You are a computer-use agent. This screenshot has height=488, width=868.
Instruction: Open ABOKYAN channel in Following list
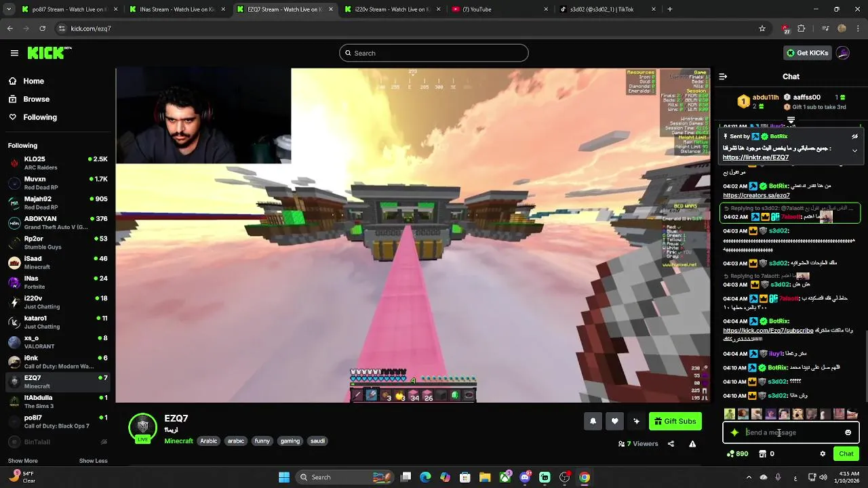point(58,223)
